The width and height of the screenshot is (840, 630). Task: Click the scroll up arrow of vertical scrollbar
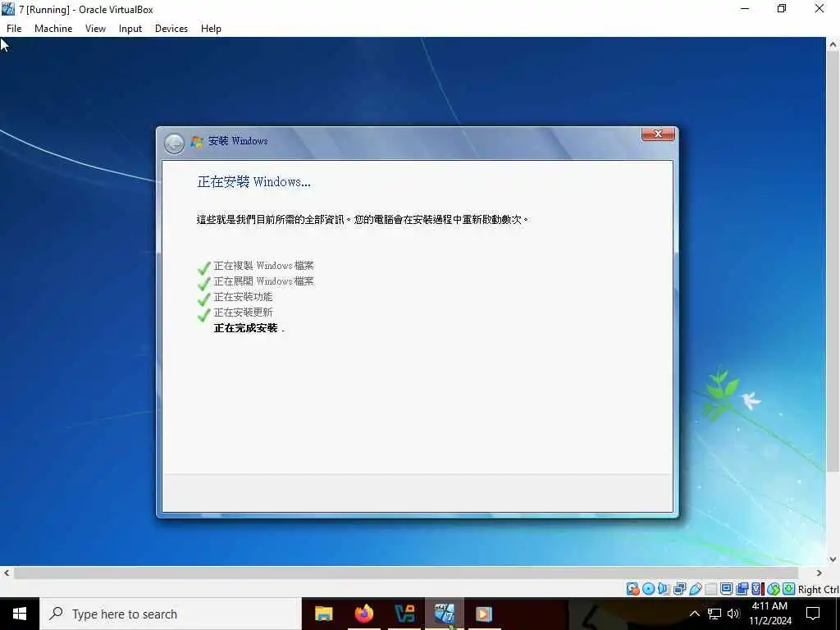click(x=833, y=45)
